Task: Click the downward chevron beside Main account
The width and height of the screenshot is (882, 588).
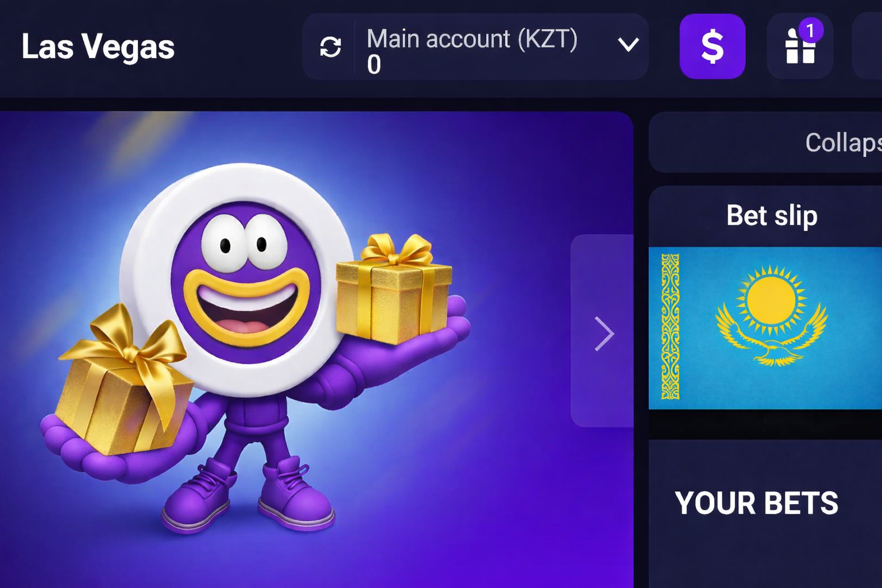Action: pyautogui.click(x=628, y=44)
